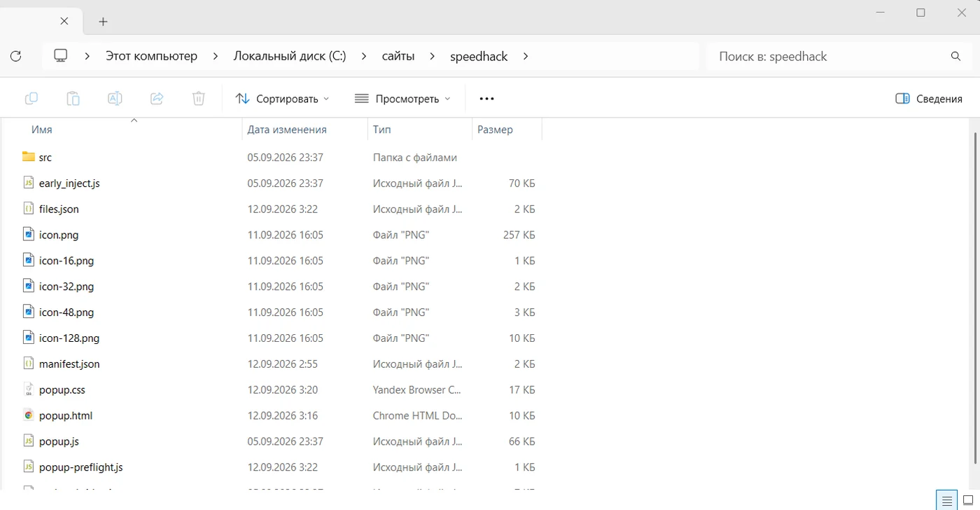Refresh the current folder view
This screenshot has width=980, height=510.
tap(16, 56)
